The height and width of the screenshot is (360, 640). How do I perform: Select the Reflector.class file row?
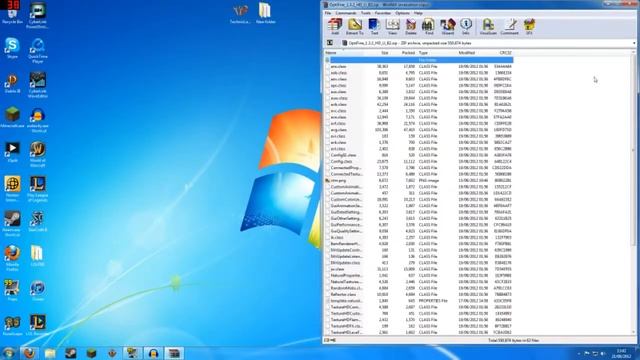click(419, 294)
